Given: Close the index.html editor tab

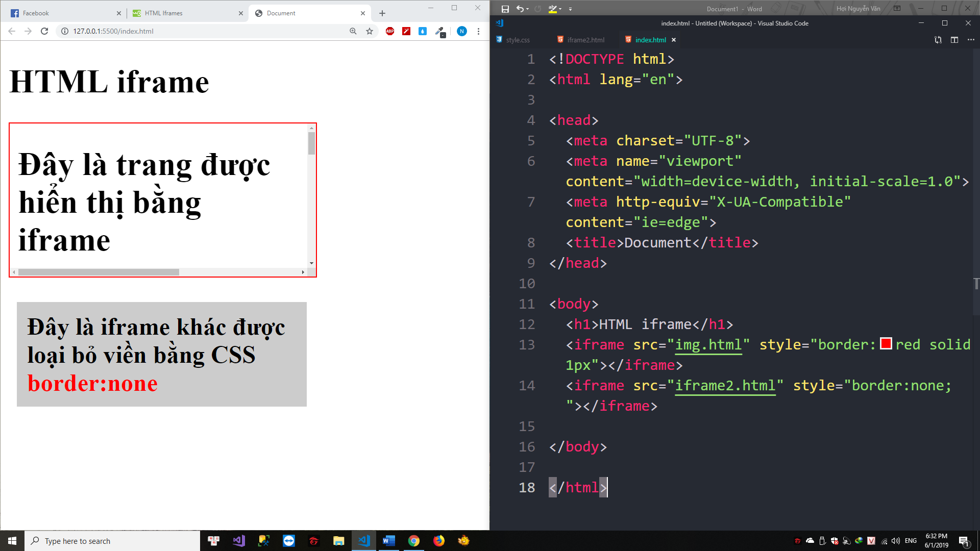Looking at the screenshot, I should 674,40.
